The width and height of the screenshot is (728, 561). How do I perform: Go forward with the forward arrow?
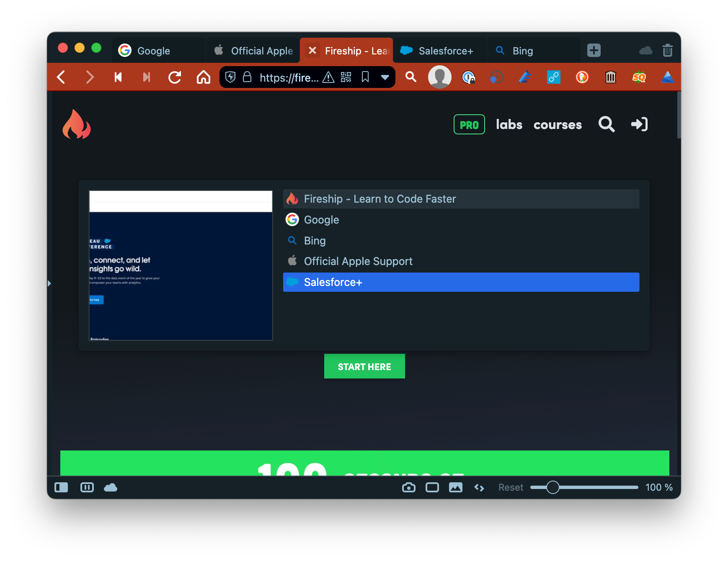[90, 77]
